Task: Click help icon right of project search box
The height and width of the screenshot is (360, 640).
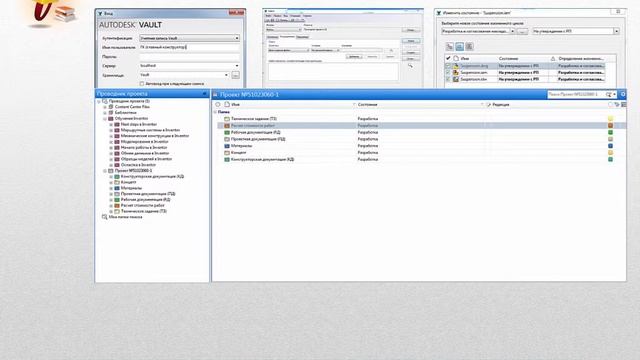Action: (623, 94)
